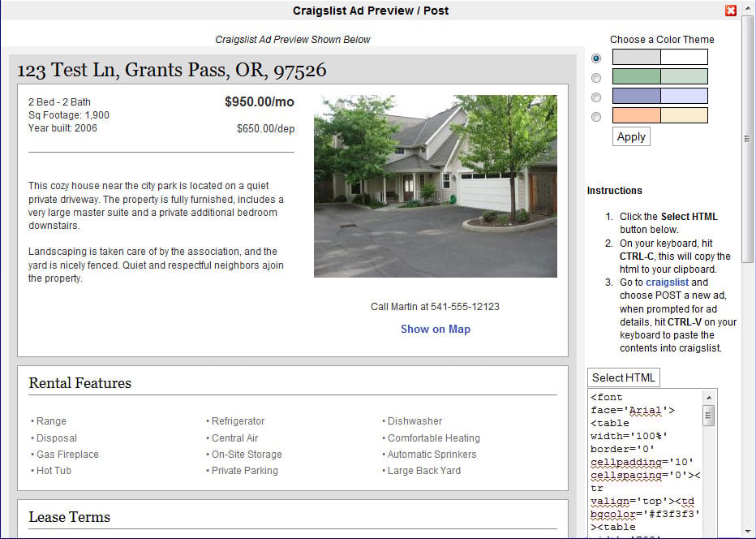Select the gray color theme radio button
This screenshot has width=756, height=539.
[596, 58]
